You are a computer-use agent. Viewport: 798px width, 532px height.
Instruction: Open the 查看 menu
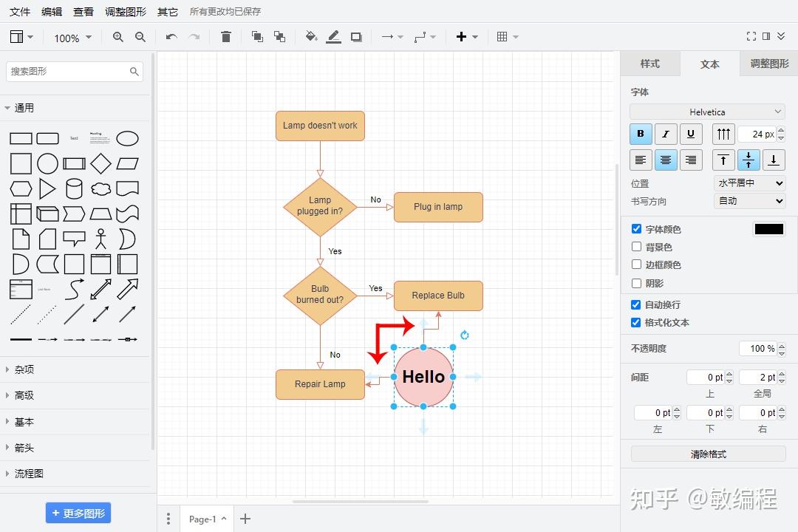point(83,12)
